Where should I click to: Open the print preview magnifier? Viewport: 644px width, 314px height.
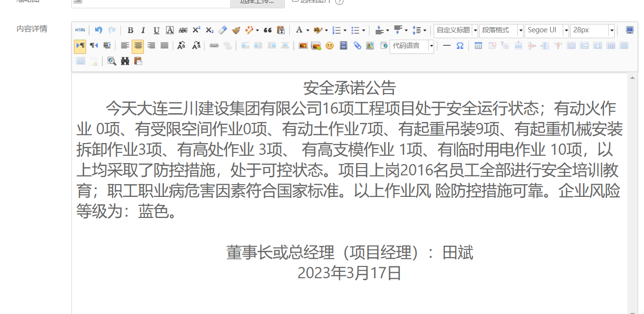coord(112,61)
